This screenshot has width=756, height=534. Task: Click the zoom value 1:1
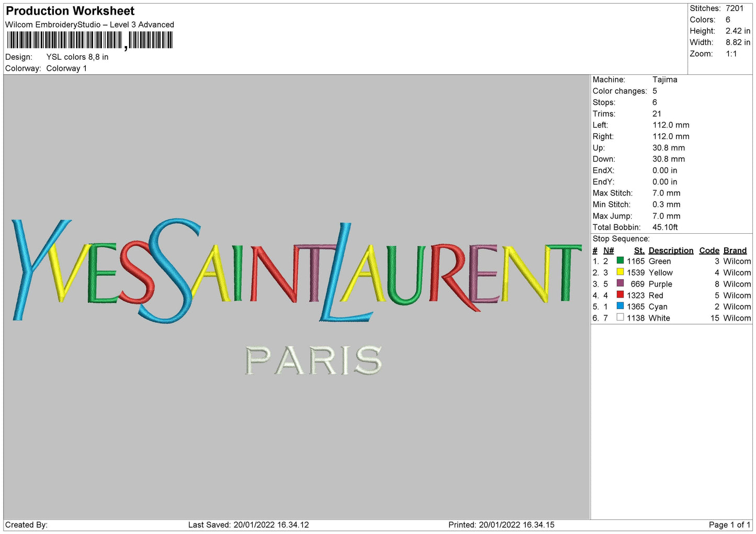click(x=731, y=54)
